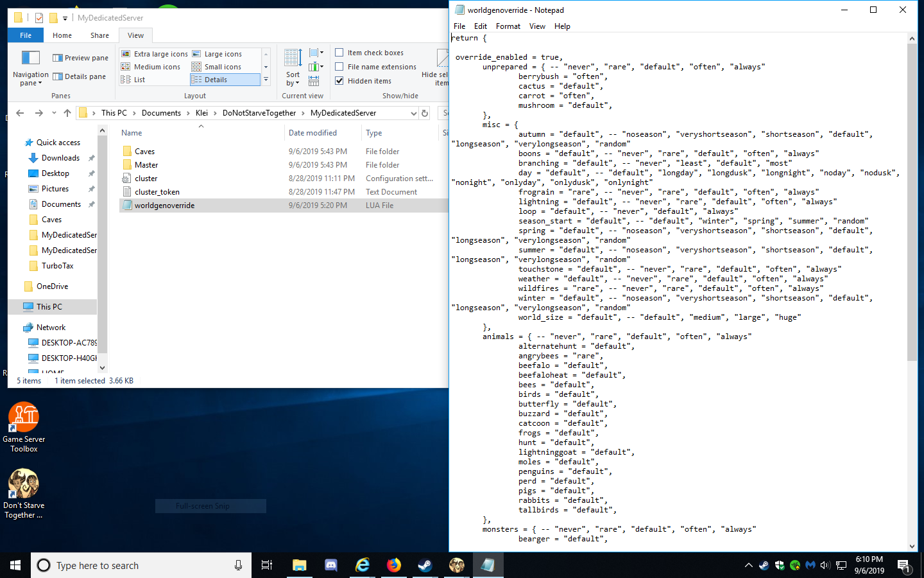Screen dimensions: 924x578
Task: Enable File name extensions checkbox
Action: (x=339, y=67)
